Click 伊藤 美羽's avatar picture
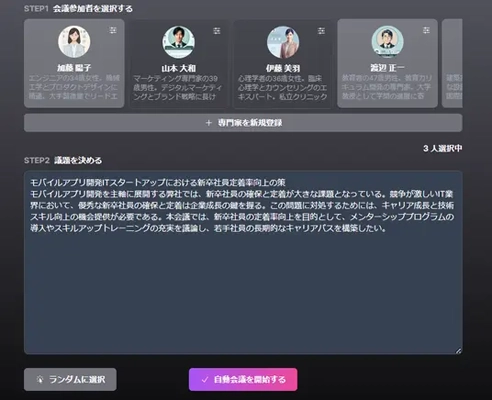492x400 pixels. pos(283,42)
